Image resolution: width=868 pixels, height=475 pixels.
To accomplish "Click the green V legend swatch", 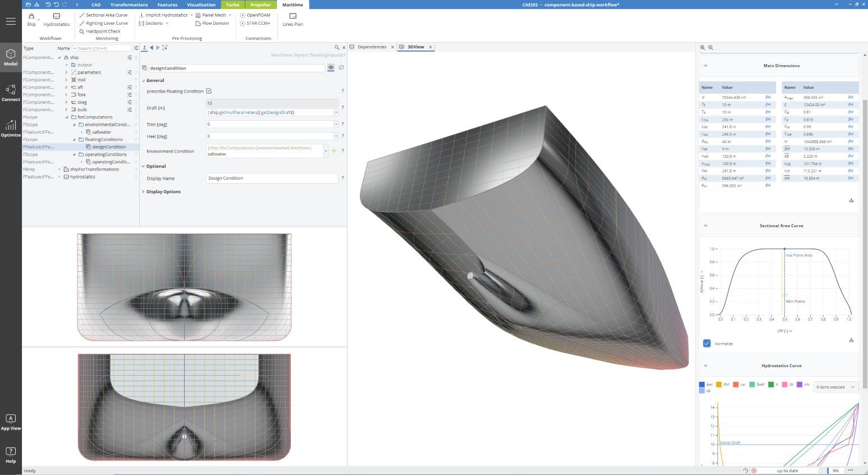I will 771,385.
